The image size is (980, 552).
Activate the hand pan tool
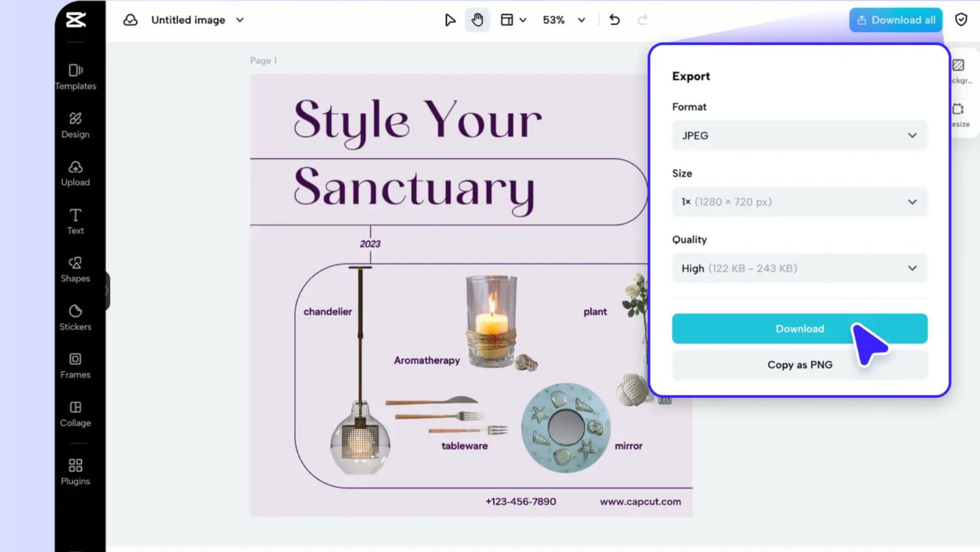coord(477,20)
